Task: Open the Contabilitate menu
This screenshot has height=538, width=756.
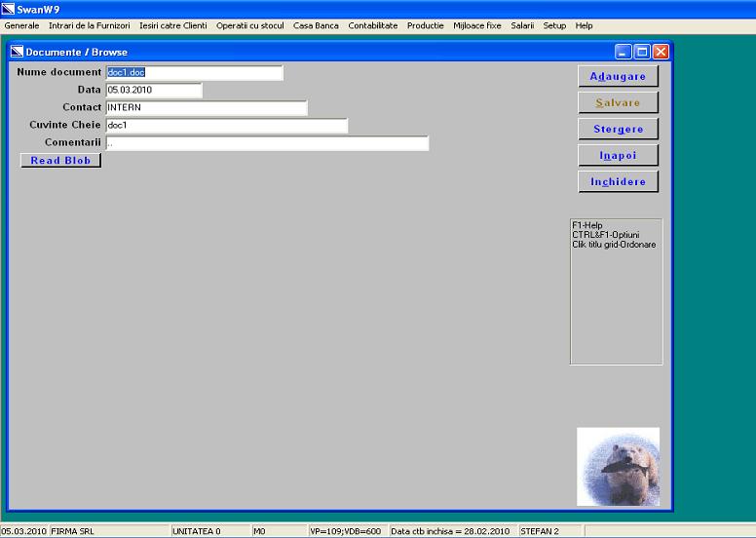Action: pyautogui.click(x=373, y=25)
